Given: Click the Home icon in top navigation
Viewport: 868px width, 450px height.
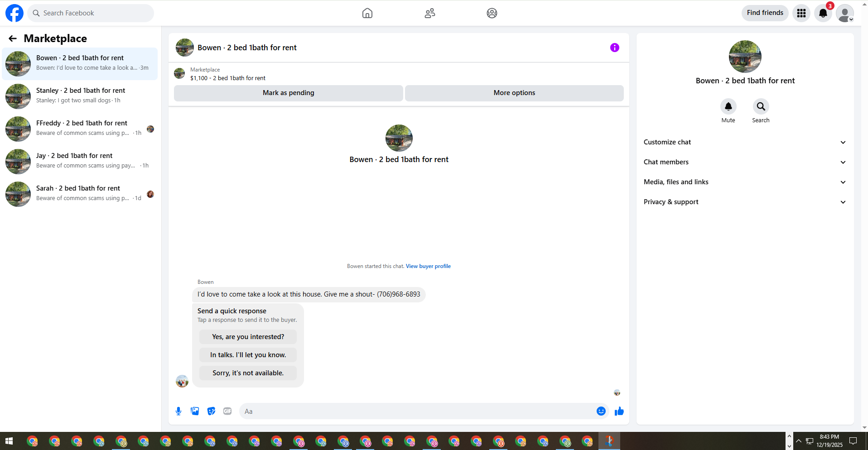Looking at the screenshot, I should click(x=367, y=13).
